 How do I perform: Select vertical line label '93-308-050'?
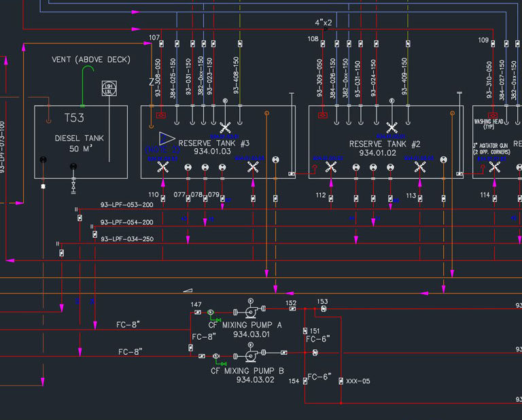[x=158, y=78]
